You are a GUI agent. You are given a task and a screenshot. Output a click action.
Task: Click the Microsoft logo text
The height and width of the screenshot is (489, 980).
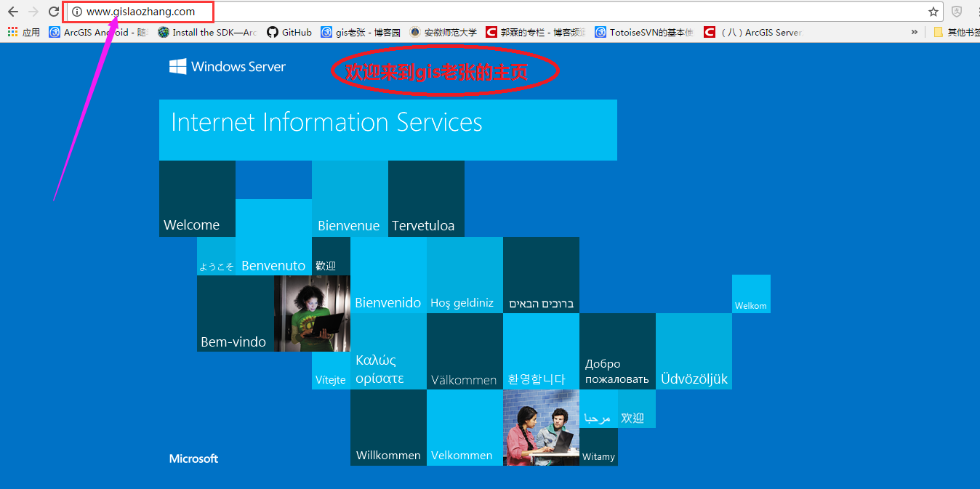[193, 458]
